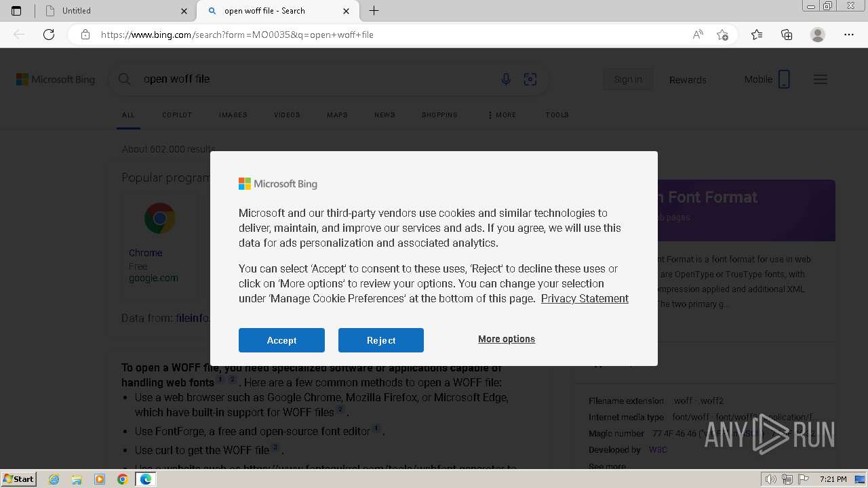Switch to the COPILOT tab
This screenshot has width=868, height=488.
177,115
